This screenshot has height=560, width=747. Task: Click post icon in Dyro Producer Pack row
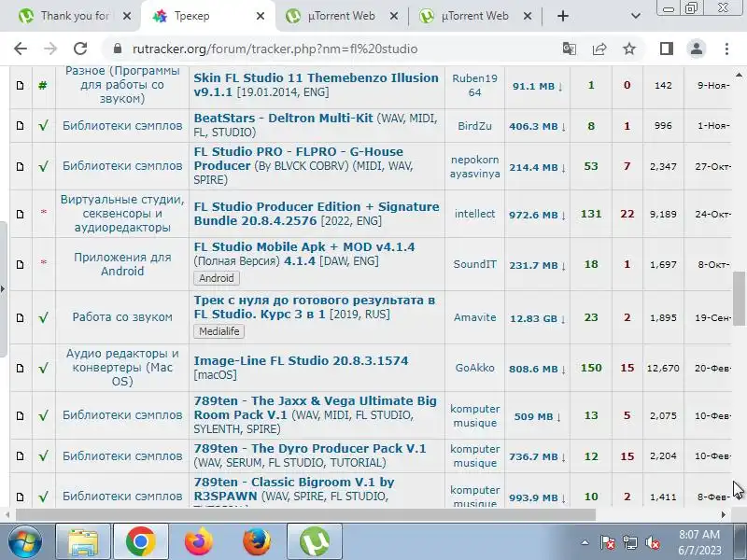point(20,456)
